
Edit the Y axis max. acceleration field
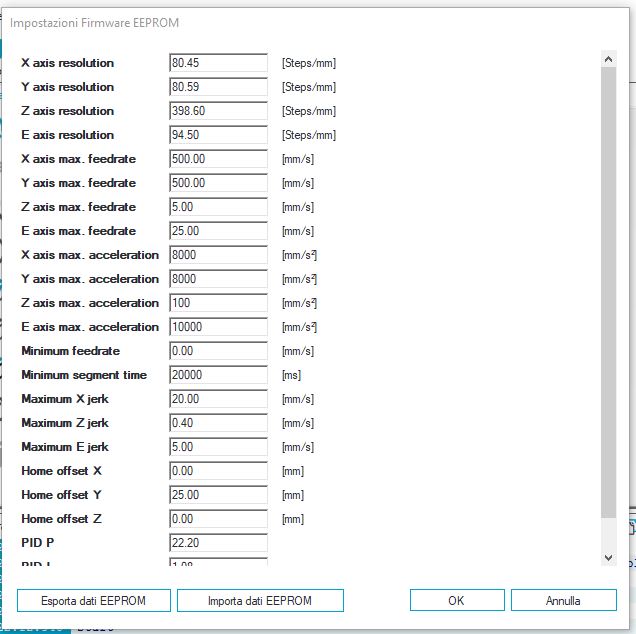coord(218,279)
